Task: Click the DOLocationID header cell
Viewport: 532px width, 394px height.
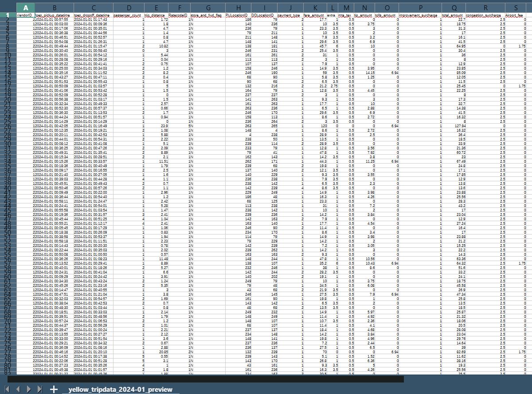Action: tap(265, 15)
